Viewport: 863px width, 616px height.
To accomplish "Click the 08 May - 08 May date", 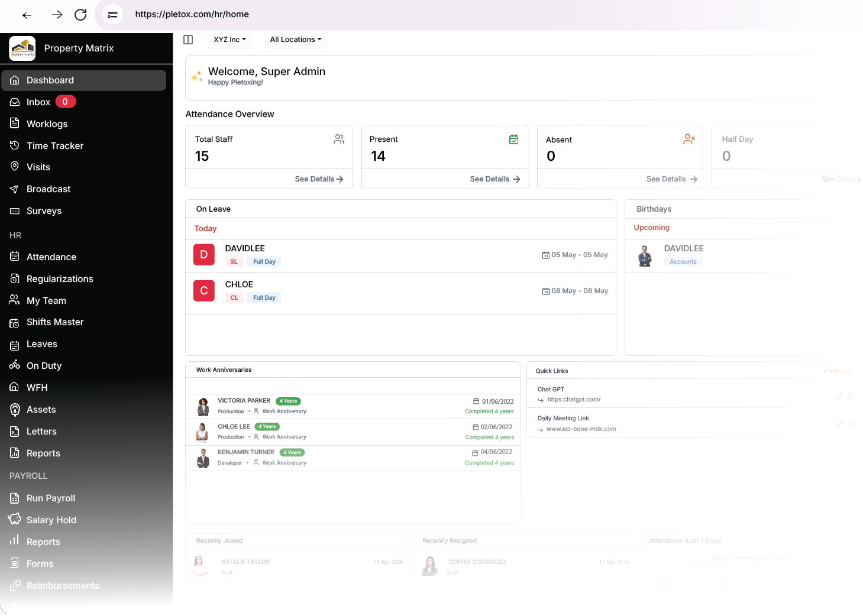I will pyautogui.click(x=575, y=291).
